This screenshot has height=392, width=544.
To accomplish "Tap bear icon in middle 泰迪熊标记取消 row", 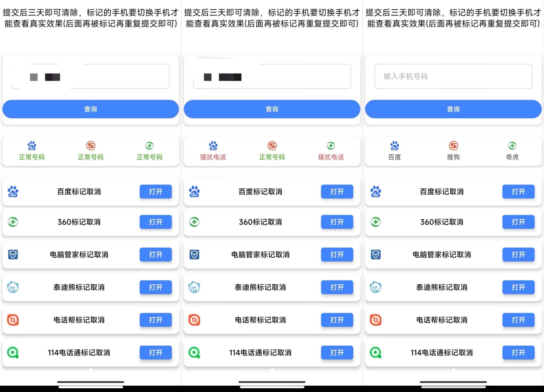I will coord(194,287).
